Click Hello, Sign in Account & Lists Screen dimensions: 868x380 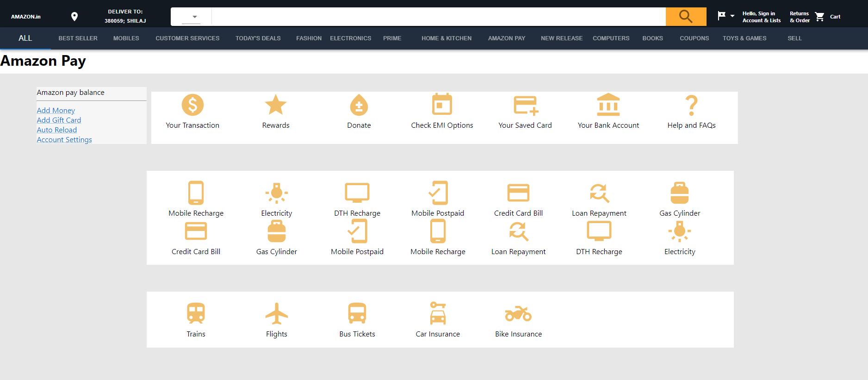tap(761, 17)
